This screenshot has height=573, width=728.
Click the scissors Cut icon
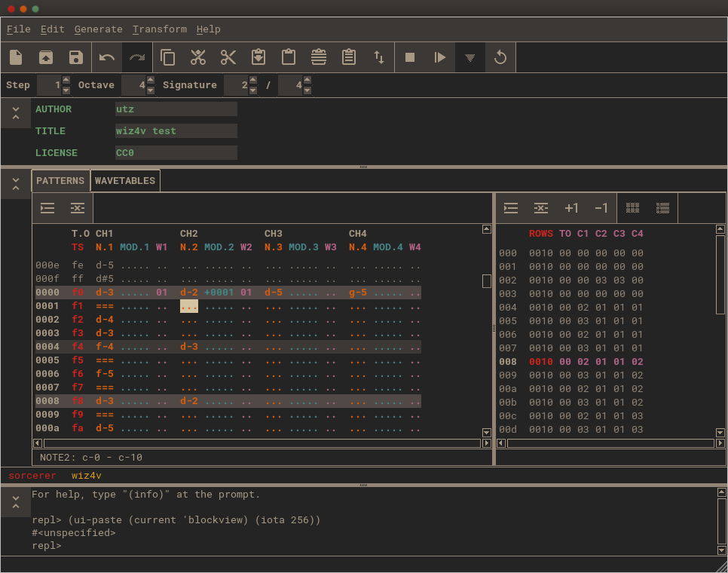[x=228, y=57]
